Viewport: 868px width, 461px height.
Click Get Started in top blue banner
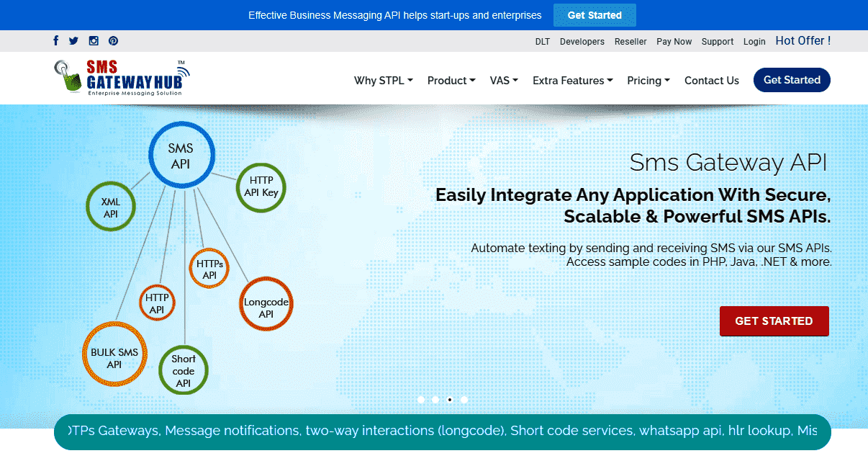coord(595,15)
